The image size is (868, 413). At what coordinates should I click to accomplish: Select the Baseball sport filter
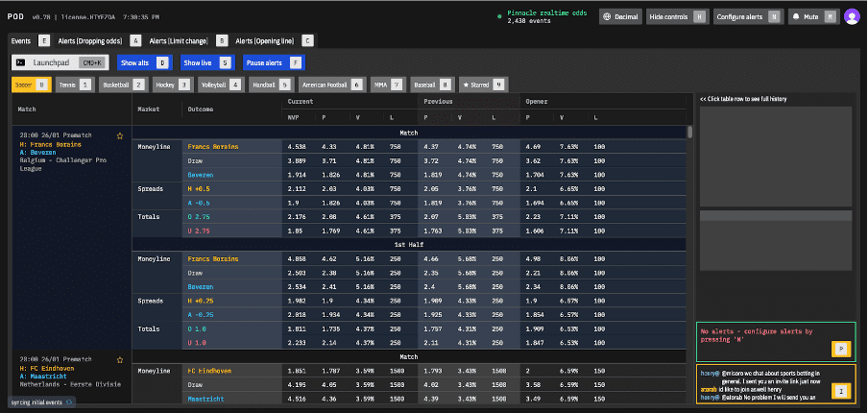[x=432, y=85]
